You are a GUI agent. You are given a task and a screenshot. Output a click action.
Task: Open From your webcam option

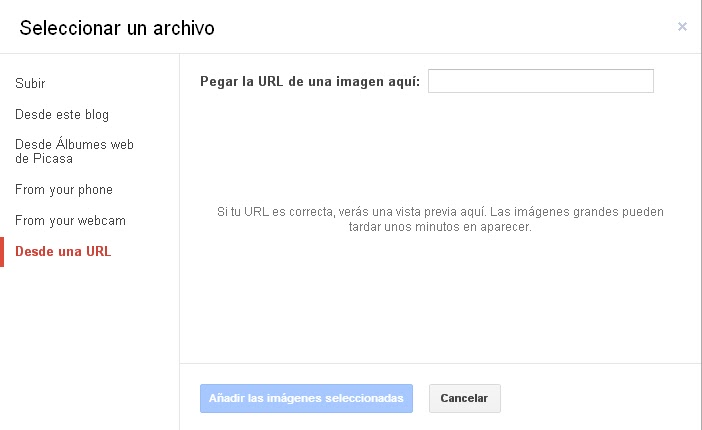tap(70, 220)
